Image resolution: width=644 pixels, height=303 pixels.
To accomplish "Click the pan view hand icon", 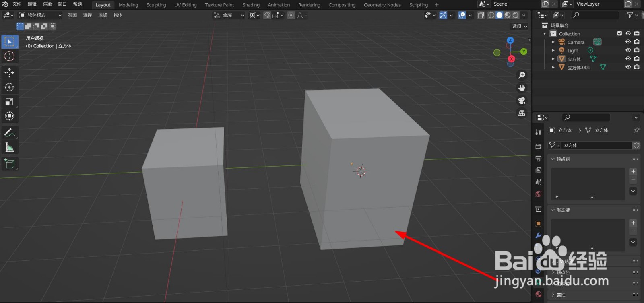I will (522, 88).
